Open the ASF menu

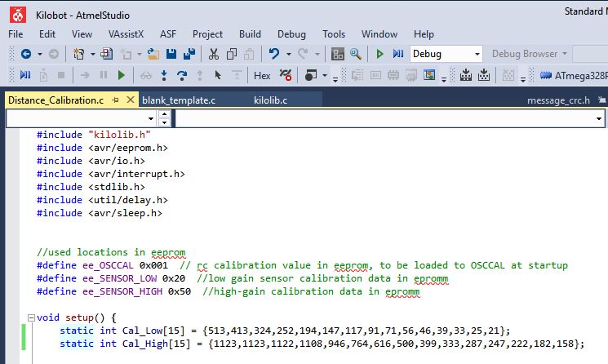point(168,34)
